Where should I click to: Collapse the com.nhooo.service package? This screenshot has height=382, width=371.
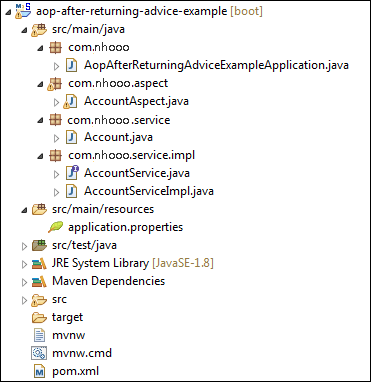pyautogui.click(x=41, y=120)
